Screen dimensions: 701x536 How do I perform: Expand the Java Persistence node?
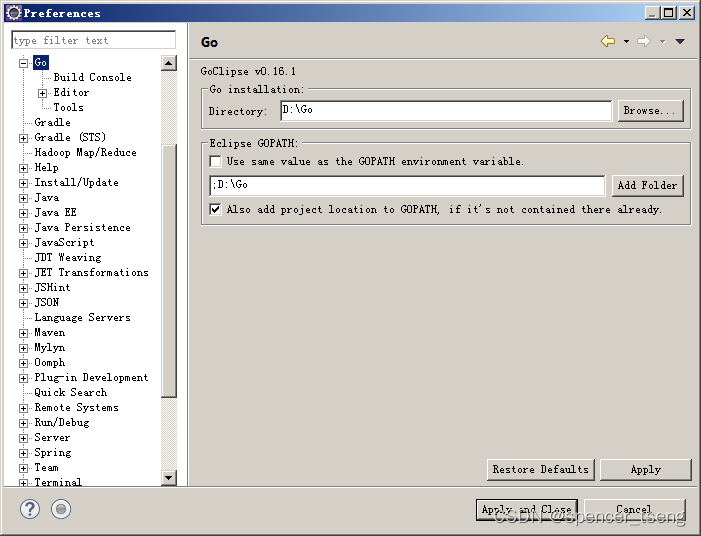[23, 228]
